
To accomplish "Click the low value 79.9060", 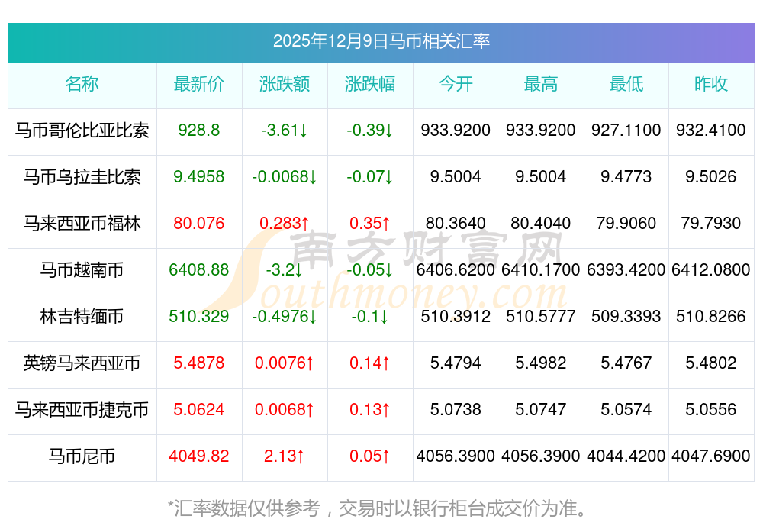I will [626, 224].
